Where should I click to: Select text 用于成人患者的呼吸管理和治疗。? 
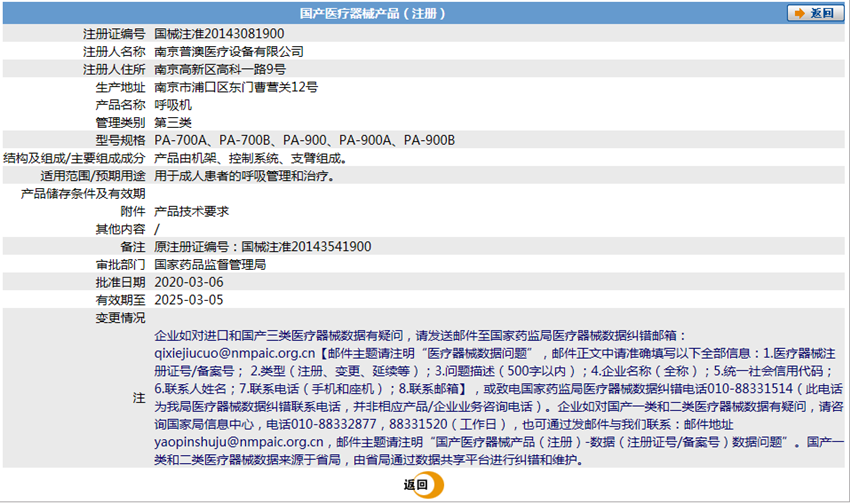coord(244,176)
